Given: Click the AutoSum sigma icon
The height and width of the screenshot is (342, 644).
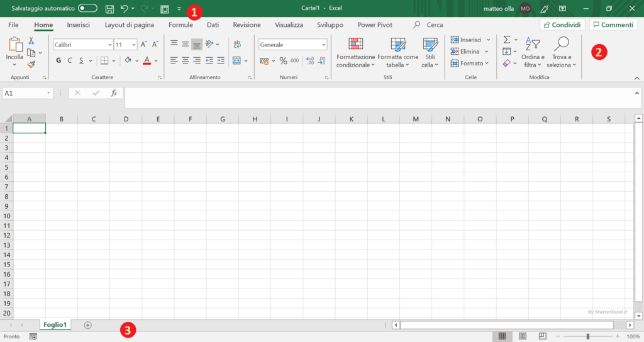Looking at the screenshot, I should [507, 40].
